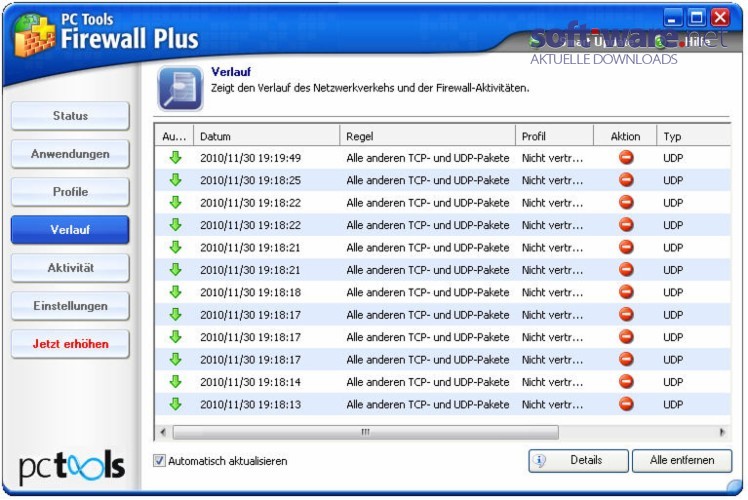Viewport: 748px width, 500px height.
Task: Open the Status section
Action: point(70,115)
